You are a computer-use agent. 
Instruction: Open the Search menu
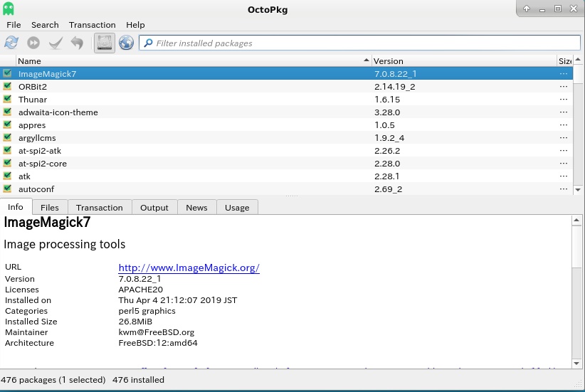(x=45, y=25)
